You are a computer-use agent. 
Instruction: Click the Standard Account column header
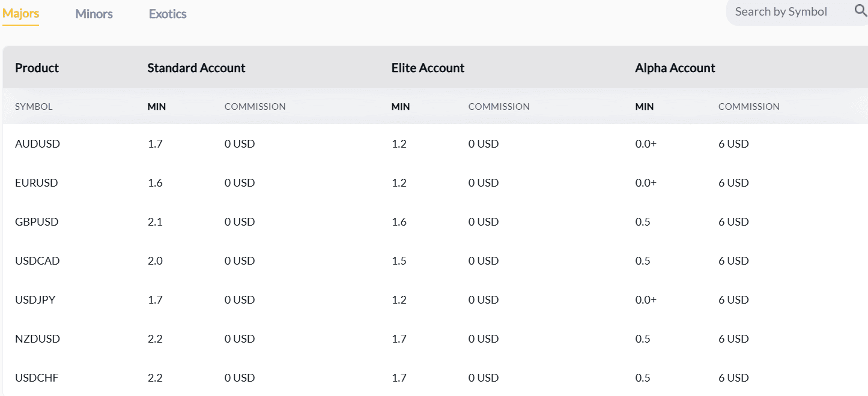[x=196, y=68]
